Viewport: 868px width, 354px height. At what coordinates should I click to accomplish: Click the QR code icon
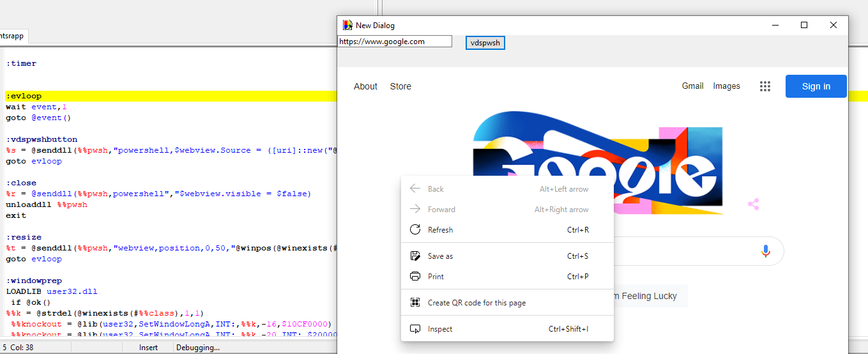(x=415, y=303)
